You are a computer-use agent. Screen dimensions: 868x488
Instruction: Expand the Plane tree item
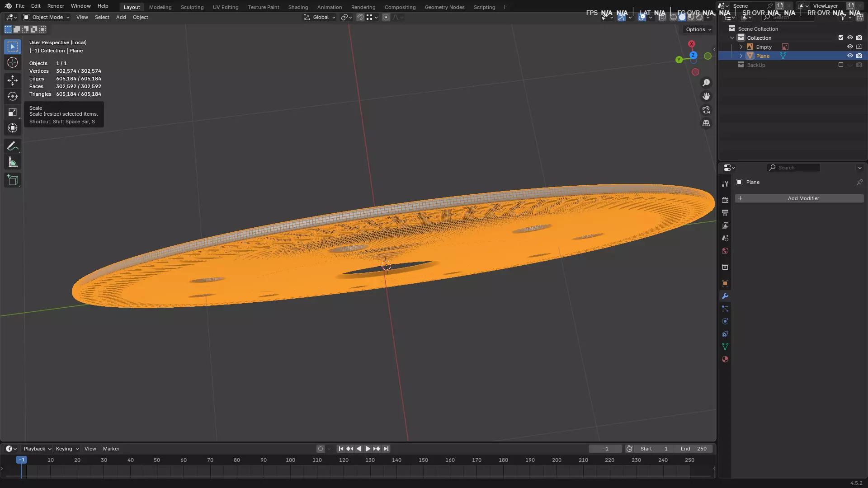point(741,56)
